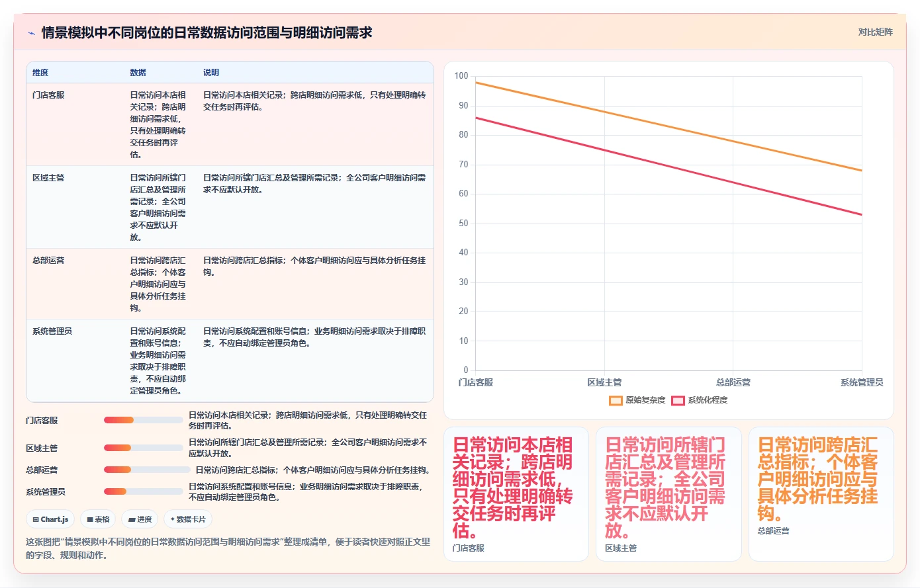Viewport: 920px width, 588px height.
Task: Click the 区域主管 progress bar
Action: point(143,448)
